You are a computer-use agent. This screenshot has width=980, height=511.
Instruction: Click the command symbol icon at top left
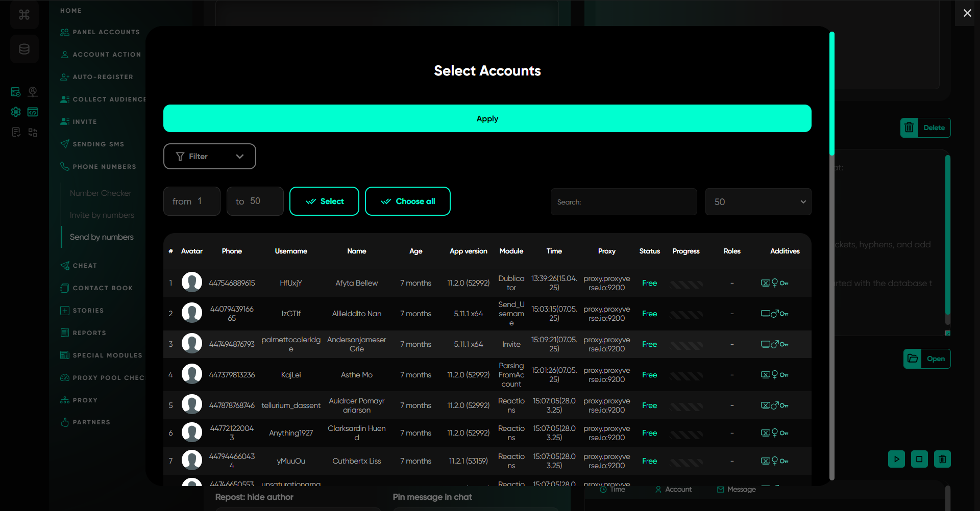coord(24,15)
